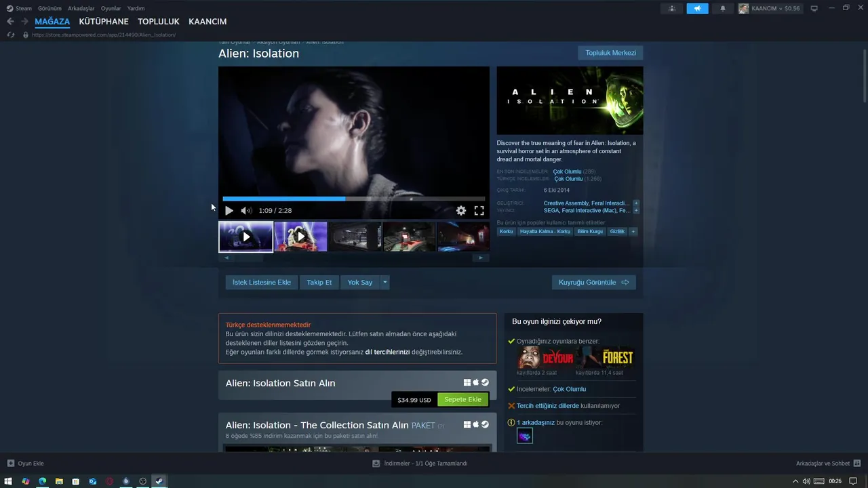
Task: Open OBS Studio from the taskbar
Action: tap(142, 481)
